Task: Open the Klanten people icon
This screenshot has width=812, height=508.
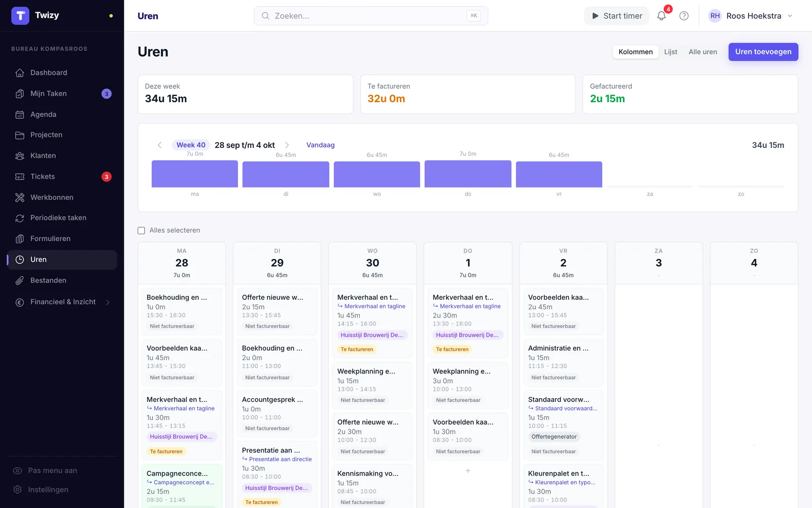Action: pos(20,155)
